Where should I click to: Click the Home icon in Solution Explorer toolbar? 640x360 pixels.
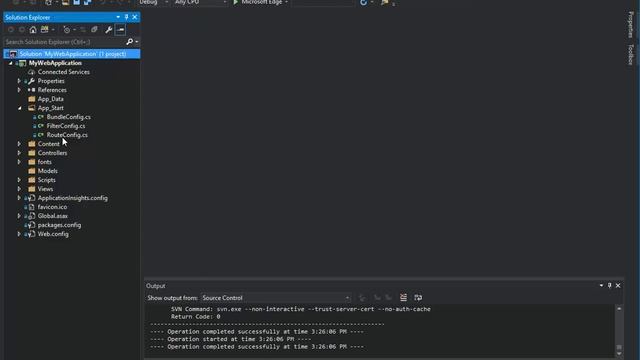point(33,30)
